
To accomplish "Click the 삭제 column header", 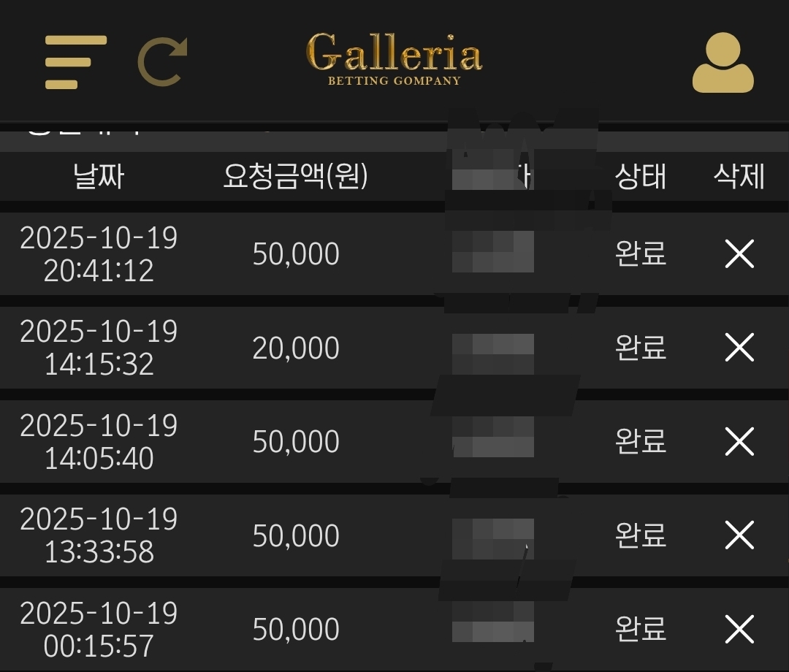I will click(x=739, y=177).
